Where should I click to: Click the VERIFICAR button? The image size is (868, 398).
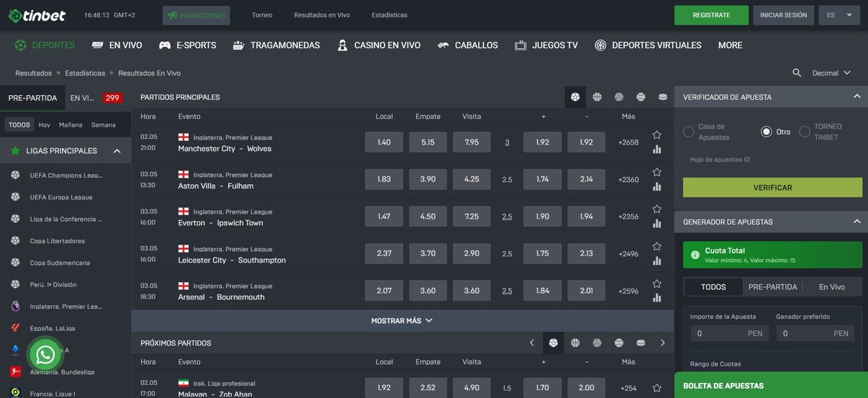[x=772, y=187]
